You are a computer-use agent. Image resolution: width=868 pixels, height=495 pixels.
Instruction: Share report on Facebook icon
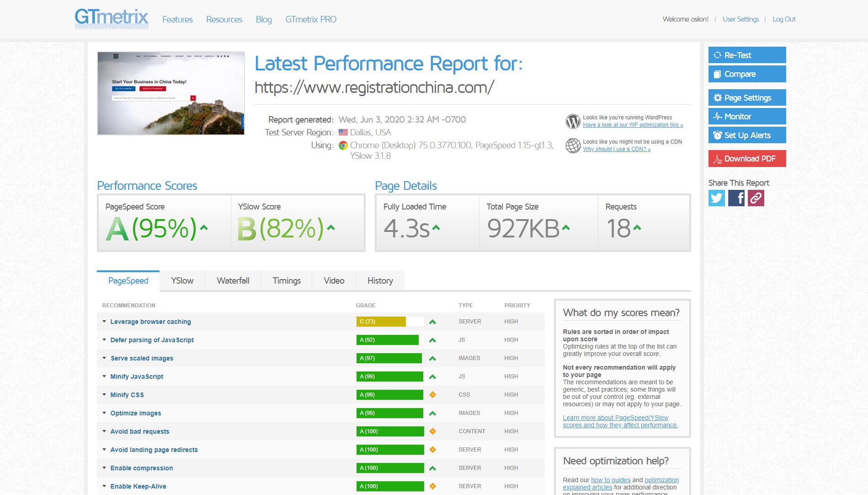736,198
